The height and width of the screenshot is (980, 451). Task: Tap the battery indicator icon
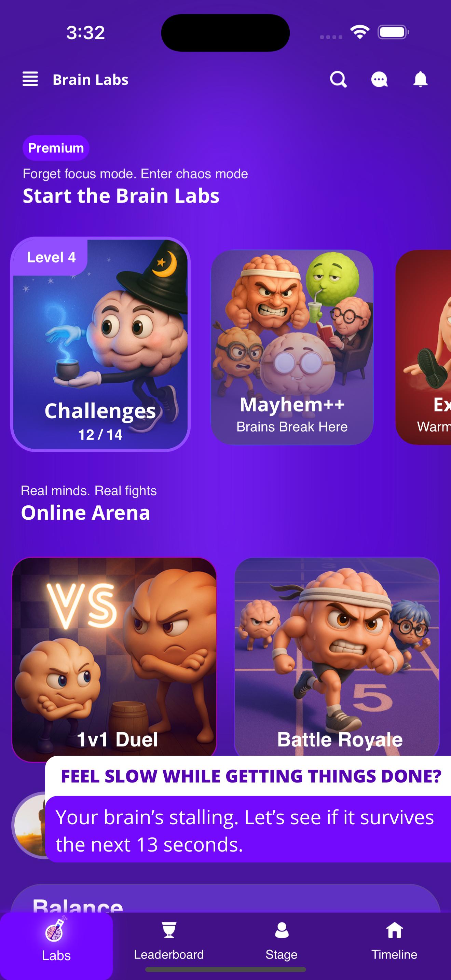393,32
